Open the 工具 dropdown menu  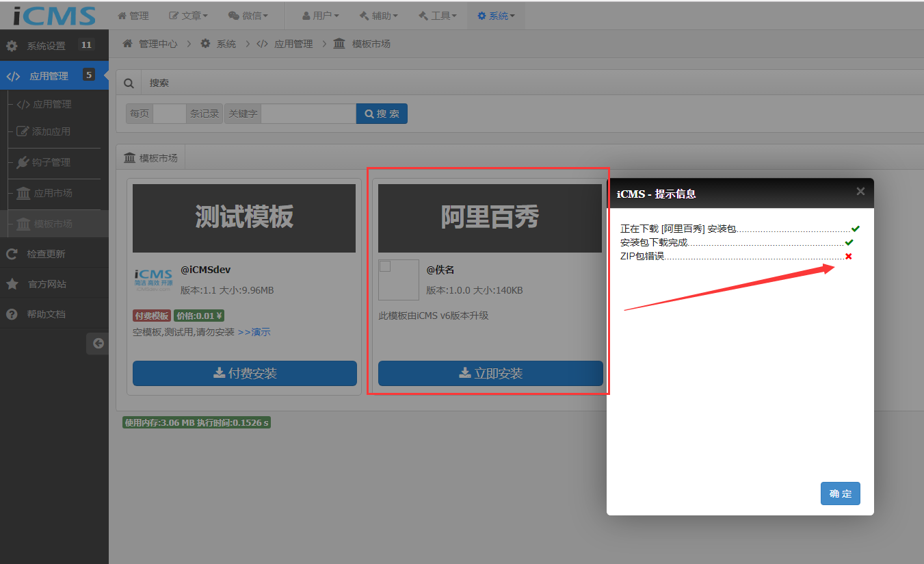(437, 16)
